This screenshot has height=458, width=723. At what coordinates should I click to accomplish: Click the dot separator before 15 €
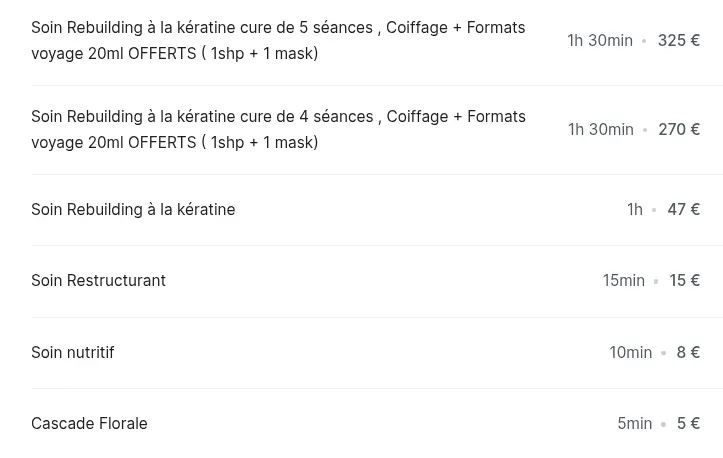pyautogui.click(x=656, y=282)
